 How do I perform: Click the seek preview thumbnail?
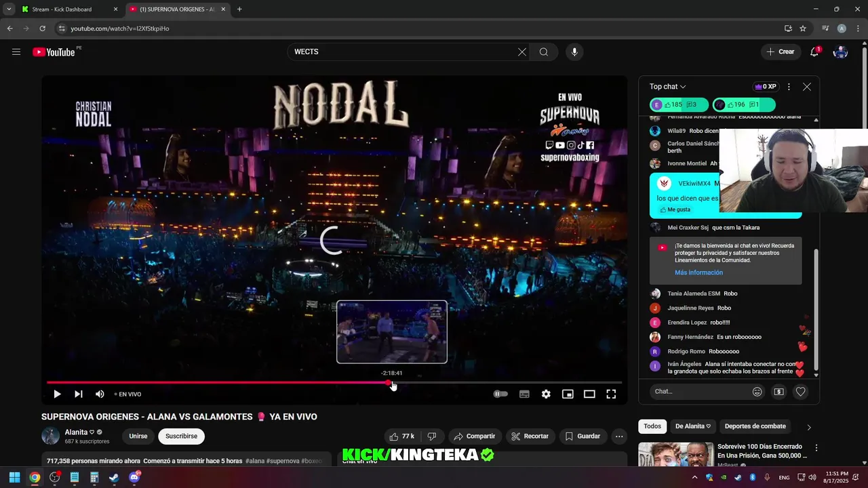[x=392, y=332]
